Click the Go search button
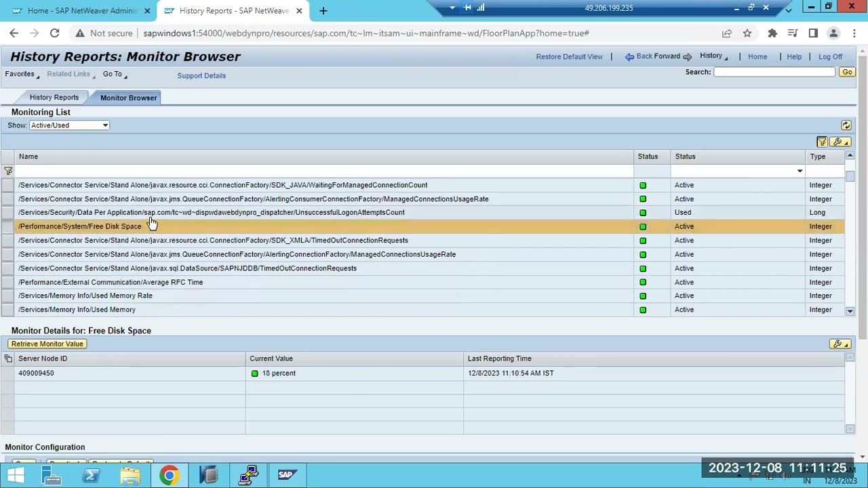Image resolution: width=868 pixels, height=488 pixels. [x=847, y=73]
